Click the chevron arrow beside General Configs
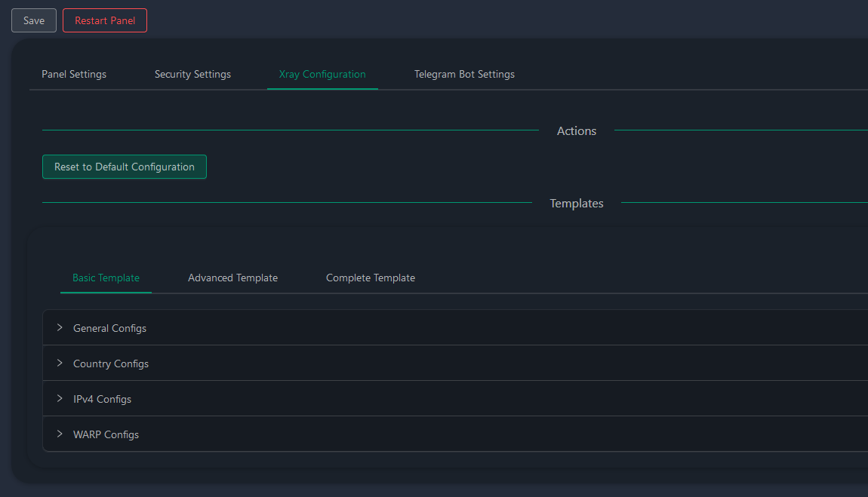The width and height of the screenshot is (868, 497). tap(60, 327)
